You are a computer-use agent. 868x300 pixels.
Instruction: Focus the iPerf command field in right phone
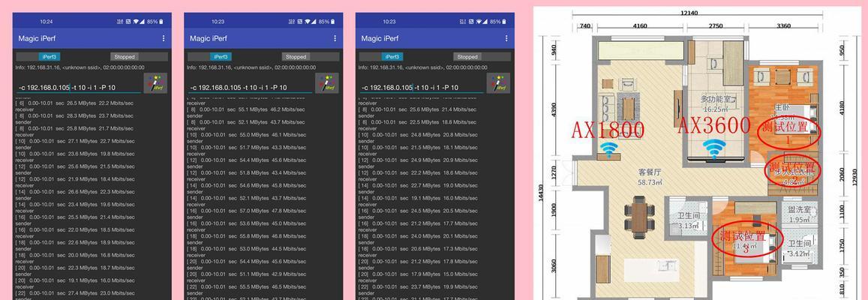[x=422, y=88]
